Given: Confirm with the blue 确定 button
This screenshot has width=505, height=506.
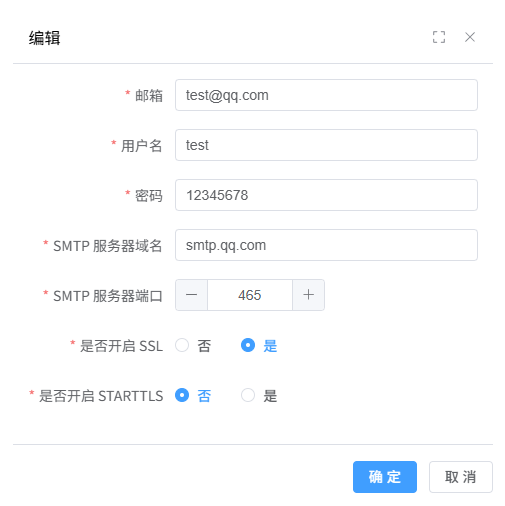Looking at the screenshot, I should (x=385, y=477).
